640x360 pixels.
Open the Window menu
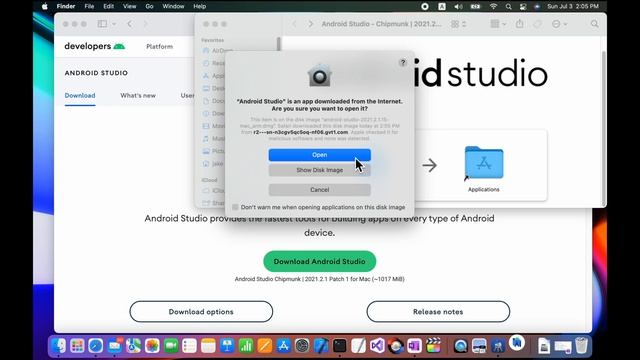173,6
